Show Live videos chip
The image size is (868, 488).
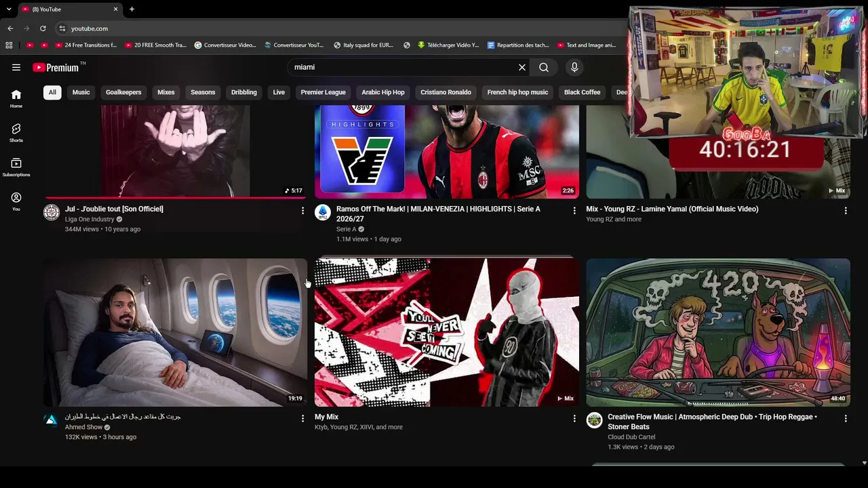[x=279, y=92]
